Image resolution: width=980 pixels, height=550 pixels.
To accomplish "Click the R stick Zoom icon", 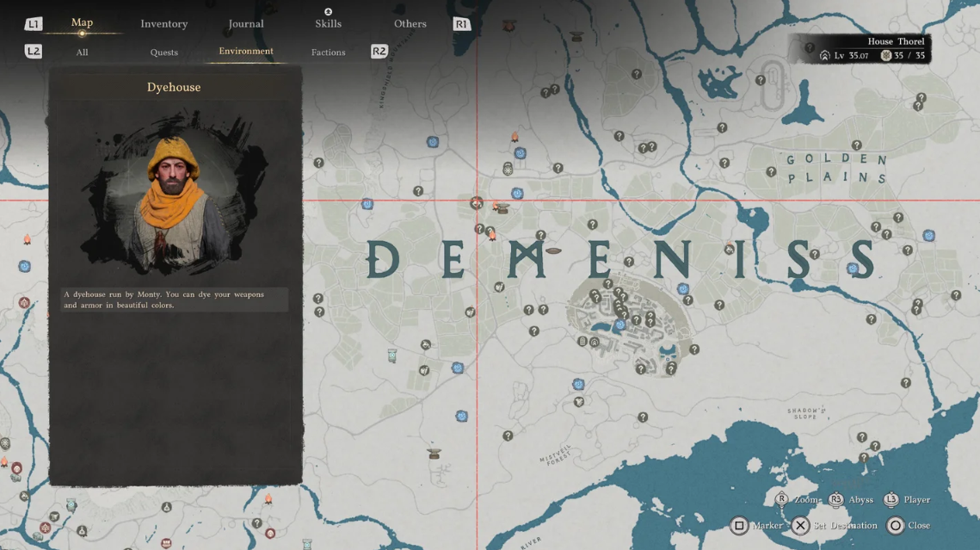I will coord(781,499).
